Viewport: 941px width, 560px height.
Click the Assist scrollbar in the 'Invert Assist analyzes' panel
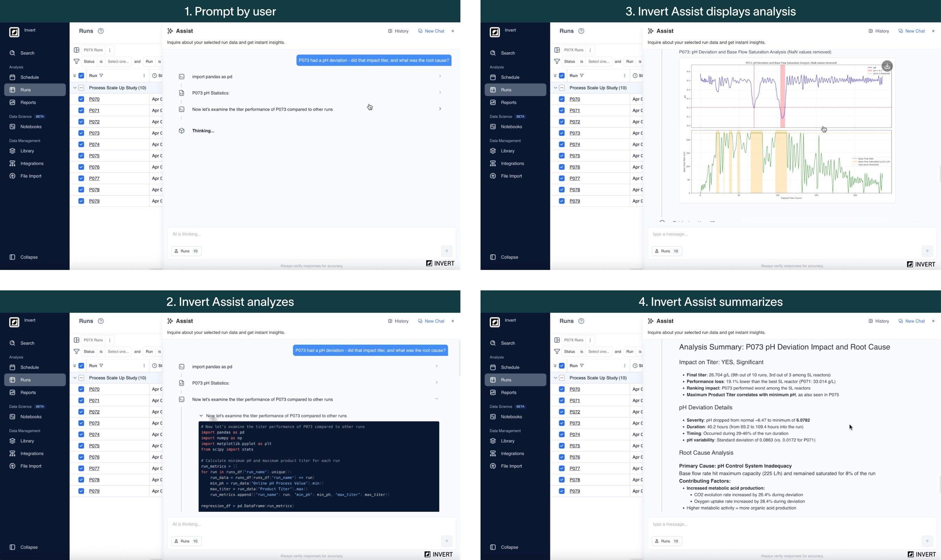coord(459,359)
